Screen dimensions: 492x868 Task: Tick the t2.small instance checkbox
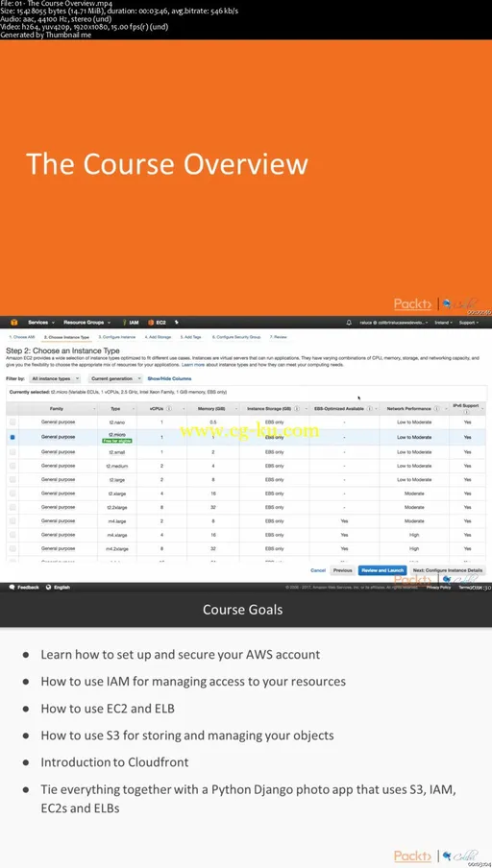point(12,451)
